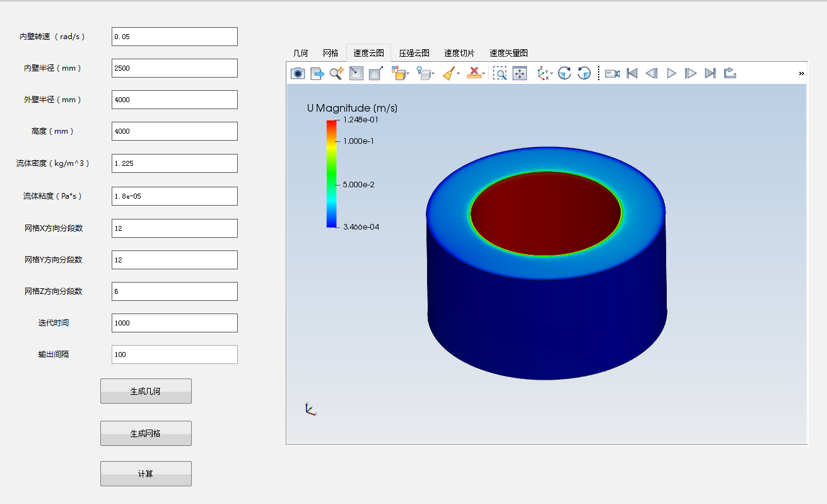Click the rotate counterclockwise icon
This screenshot has width=827, height=504.
click(584, 74)
